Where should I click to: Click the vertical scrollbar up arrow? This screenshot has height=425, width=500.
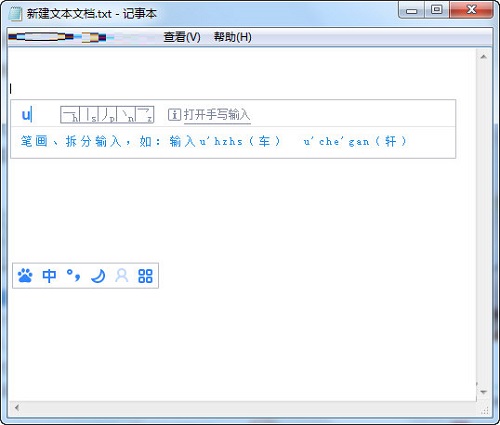tap(484, 57)
